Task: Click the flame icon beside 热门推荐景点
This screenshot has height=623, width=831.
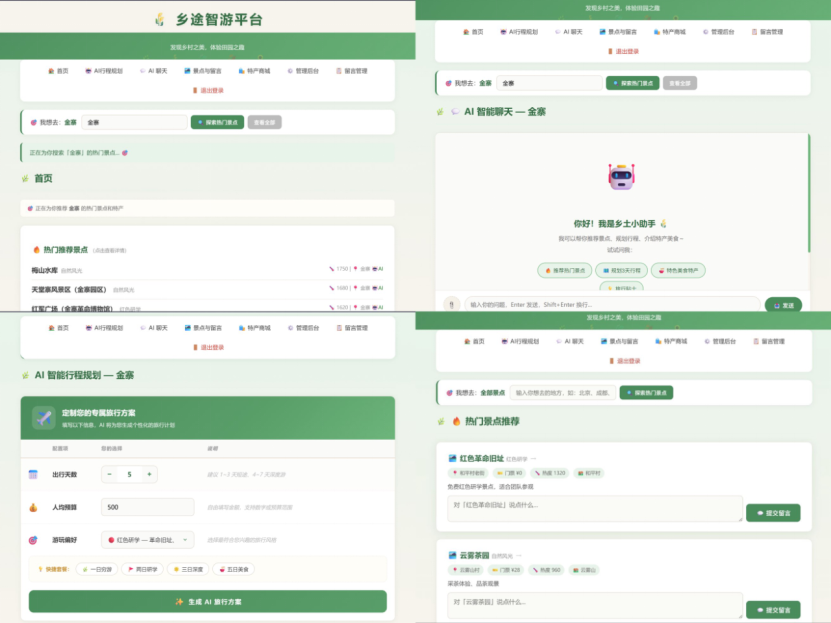Action: [37, 250]
